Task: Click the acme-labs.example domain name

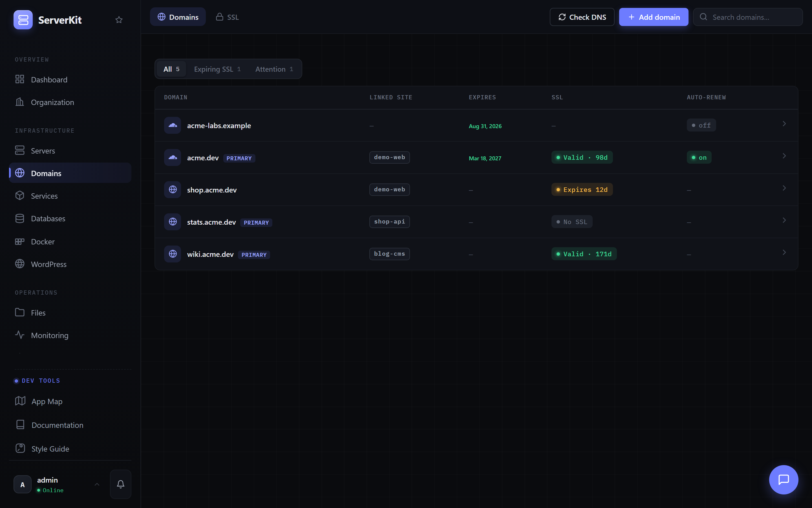Action: click(x=219, y=125)
